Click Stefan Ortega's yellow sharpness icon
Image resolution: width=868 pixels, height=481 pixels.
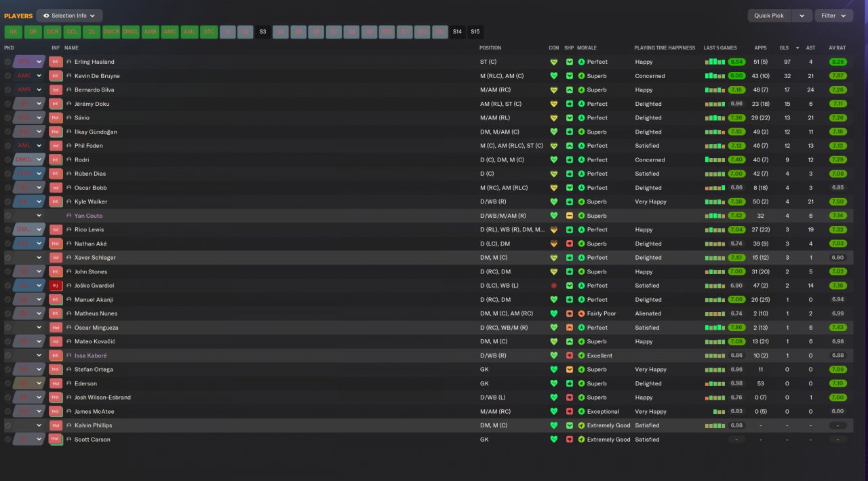click(x=570, y=370)
